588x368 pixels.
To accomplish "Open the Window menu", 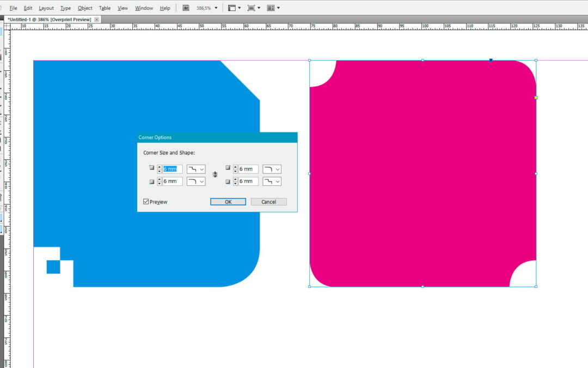I will [x=144, y=8].
